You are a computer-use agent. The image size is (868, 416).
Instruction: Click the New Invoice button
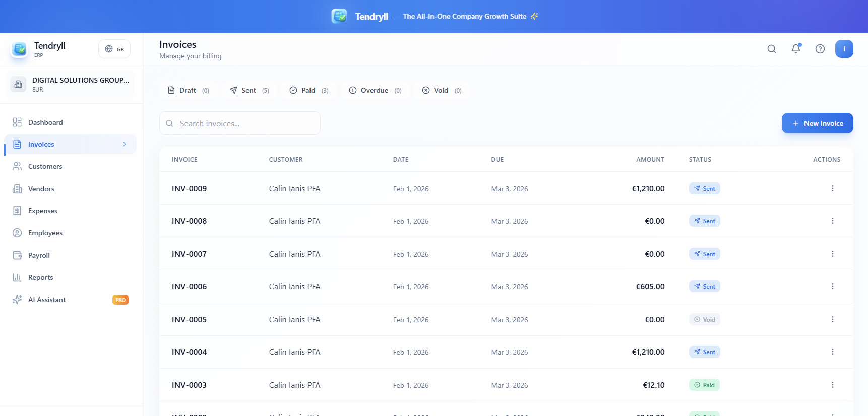tap(817, 123)
